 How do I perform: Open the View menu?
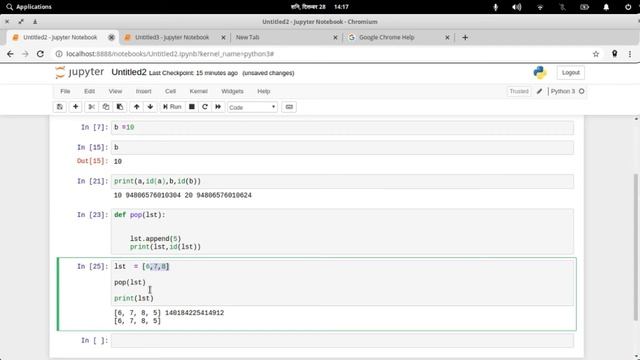[x=115, y=91]
